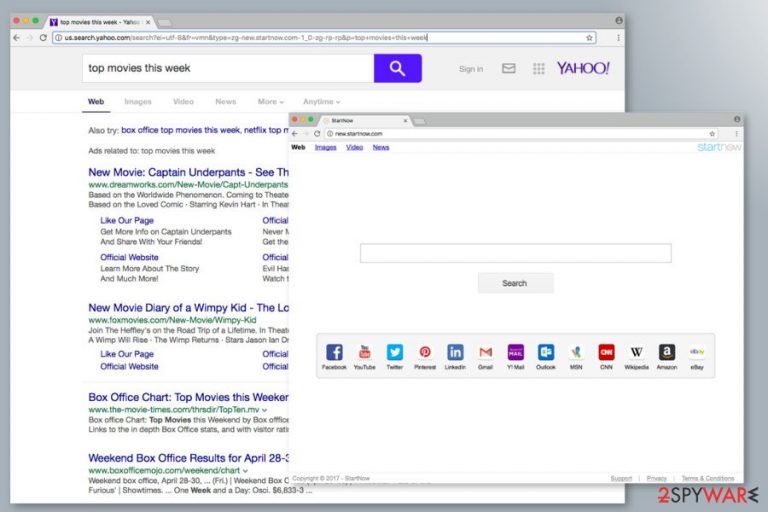Click Sign in on Yahoo
768x512 pixels.
click(471, 69)
